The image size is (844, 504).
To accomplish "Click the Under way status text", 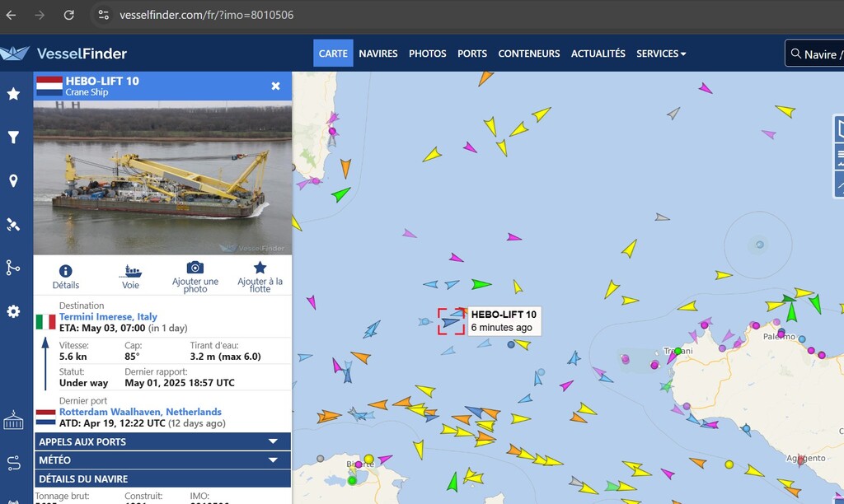I will 83,383.
